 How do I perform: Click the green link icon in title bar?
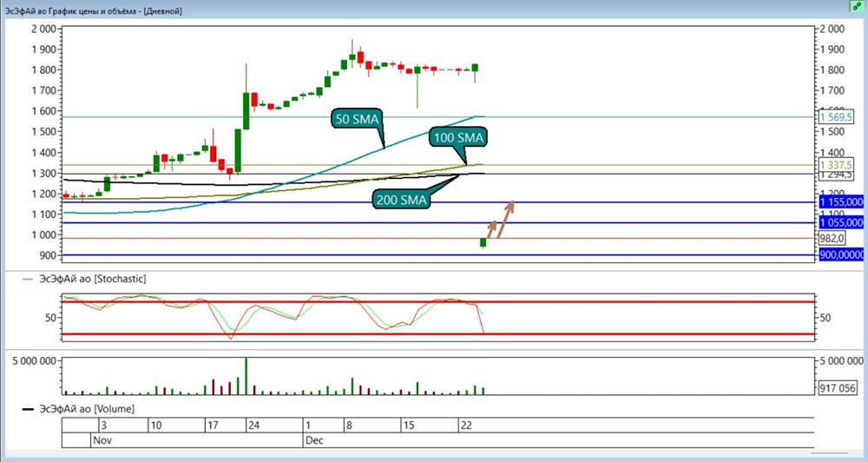(858, 6)
